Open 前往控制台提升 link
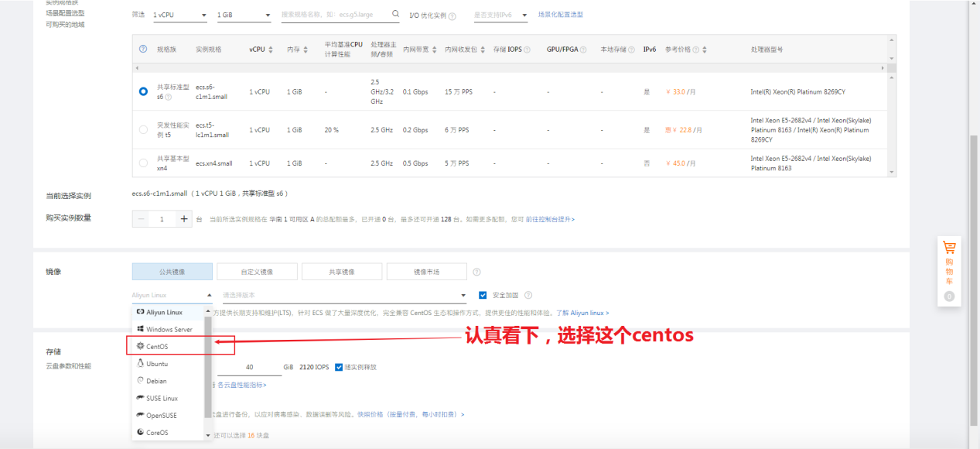 click(550, 219)
